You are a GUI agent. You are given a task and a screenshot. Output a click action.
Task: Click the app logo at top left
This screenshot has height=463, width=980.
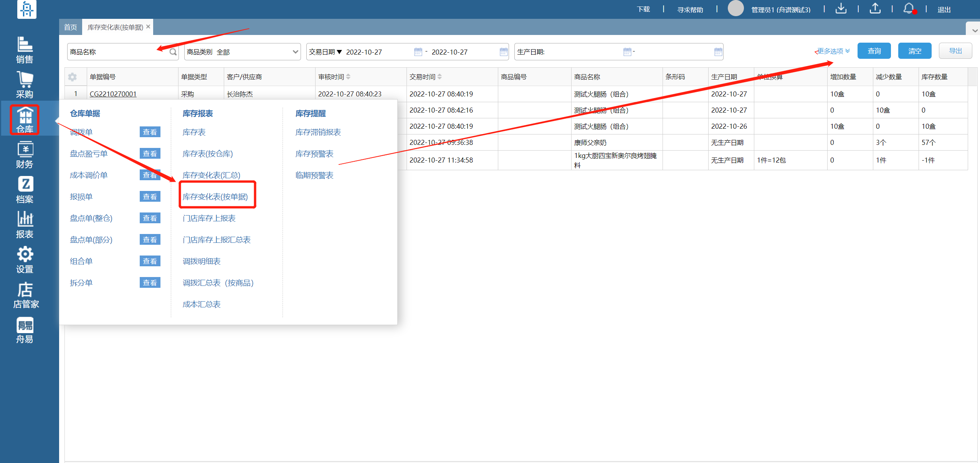(x=26, y=9)
